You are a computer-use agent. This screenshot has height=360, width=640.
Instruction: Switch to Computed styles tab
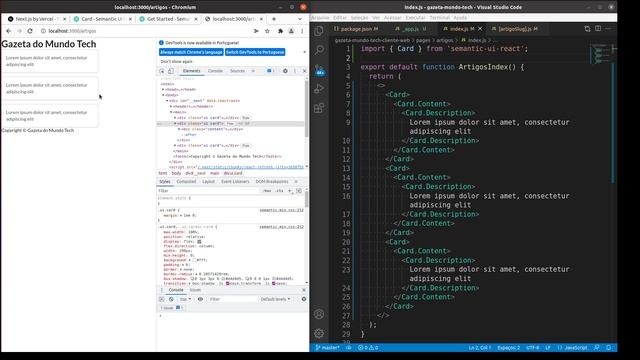click(186, 182)
